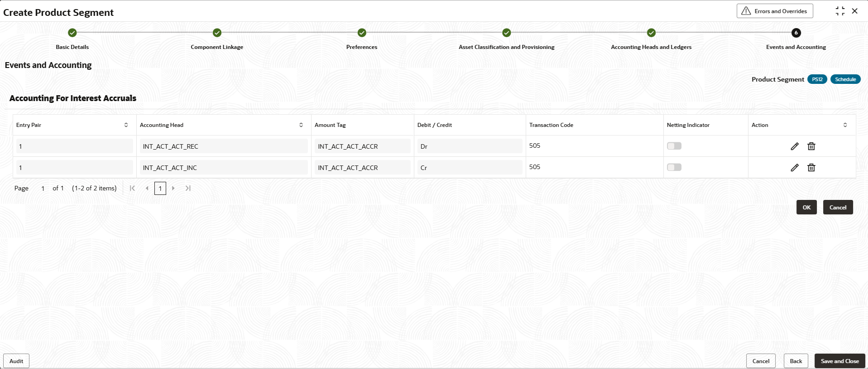Click the step 6 circle indicator
The width and height of the screenshot is (868, 369).
(796, 33)
